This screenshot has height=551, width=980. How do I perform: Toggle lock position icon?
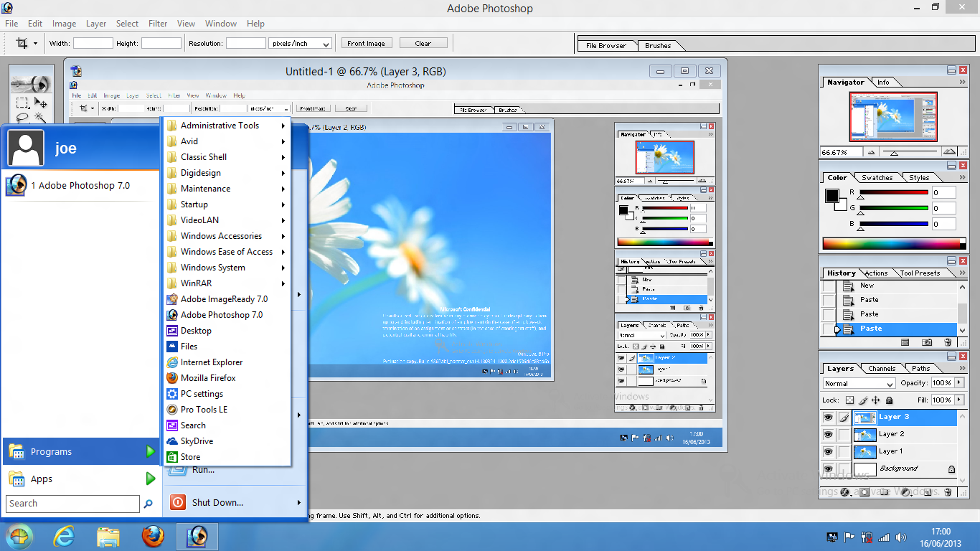876,400
